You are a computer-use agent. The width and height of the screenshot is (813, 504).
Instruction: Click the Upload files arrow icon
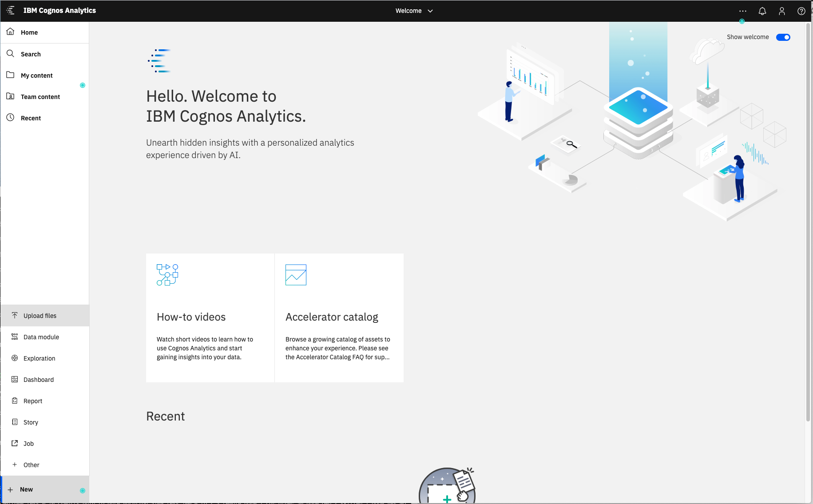click(x=15, y=315)
